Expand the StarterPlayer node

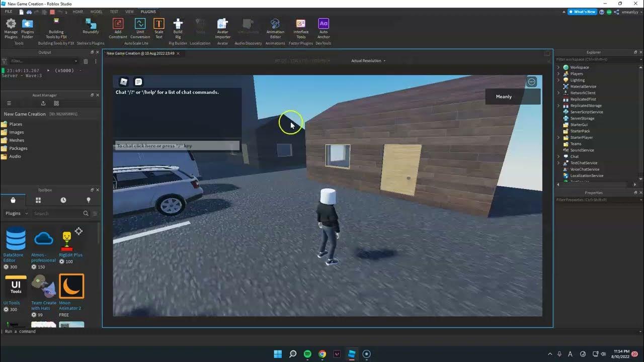click(558, 137)
